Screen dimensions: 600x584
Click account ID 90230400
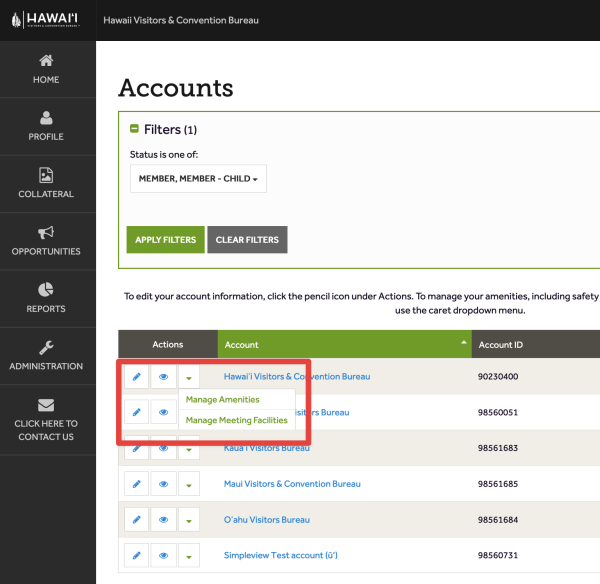pyautogui.click(x=498, y=377)
